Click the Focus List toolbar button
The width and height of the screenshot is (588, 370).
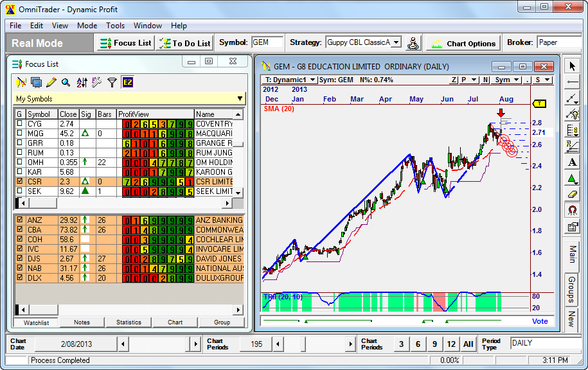[125, 43]
